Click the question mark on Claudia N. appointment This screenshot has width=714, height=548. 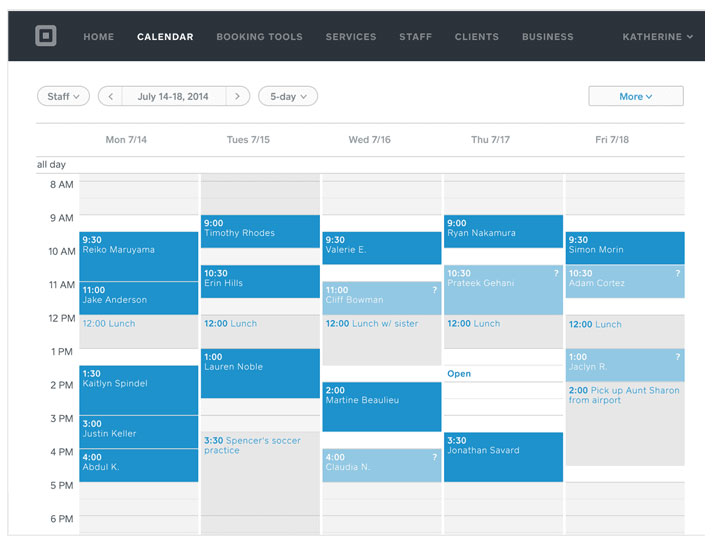(434, 457)
